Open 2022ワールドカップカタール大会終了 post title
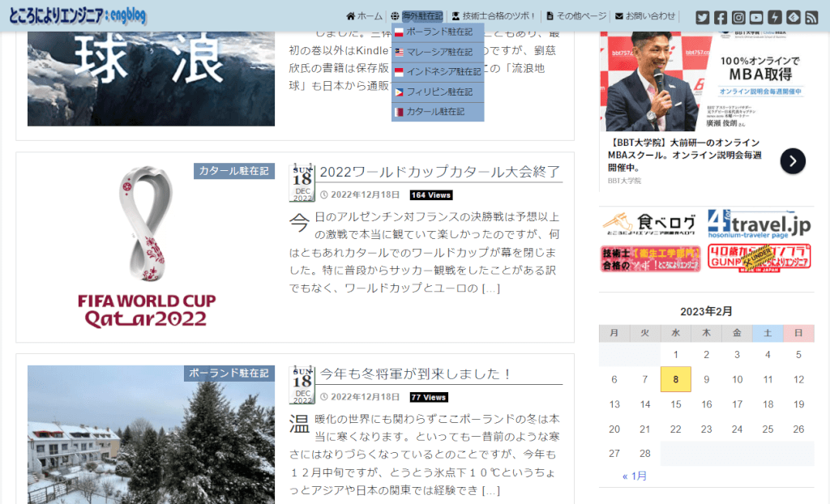The image size is (830, 504). 440,172
